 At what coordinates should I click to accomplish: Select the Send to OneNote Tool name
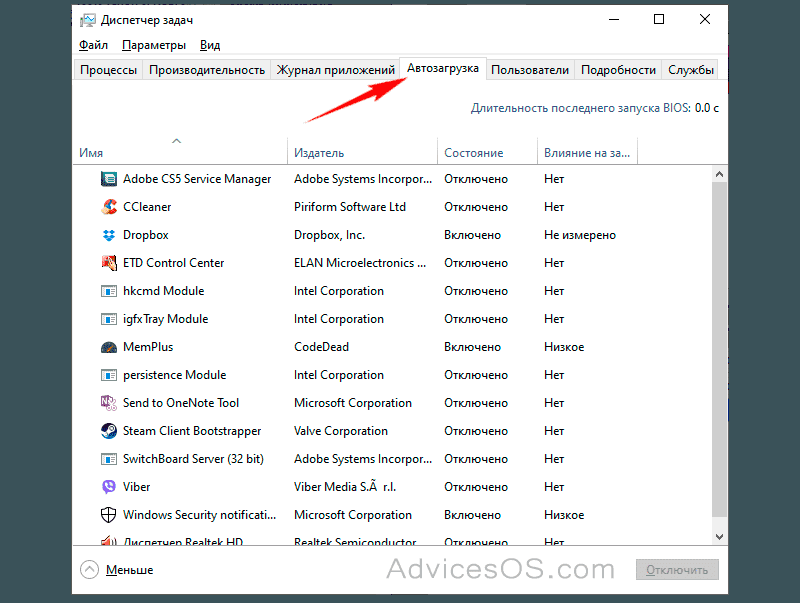pos(181,403)
